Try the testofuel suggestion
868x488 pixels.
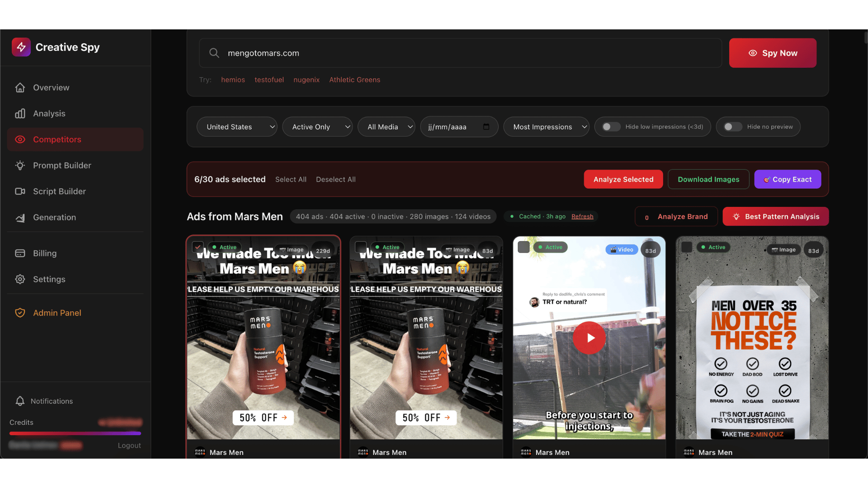(x=269, y=80)
